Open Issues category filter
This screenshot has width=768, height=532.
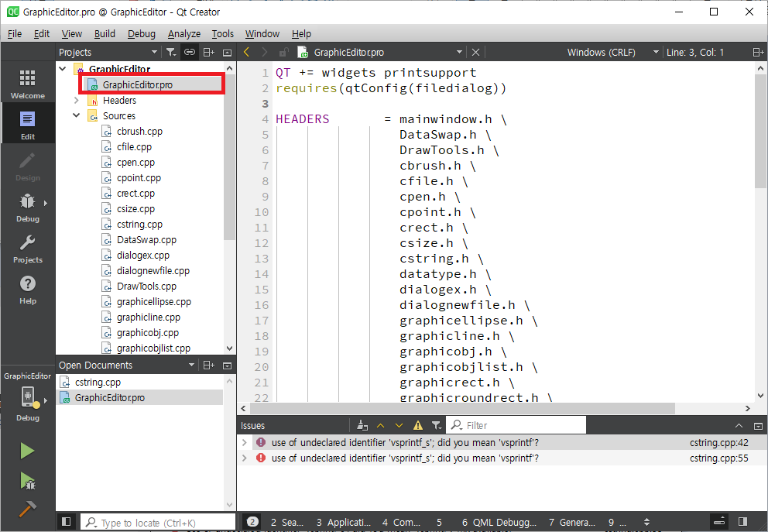(x=437, y=425)
